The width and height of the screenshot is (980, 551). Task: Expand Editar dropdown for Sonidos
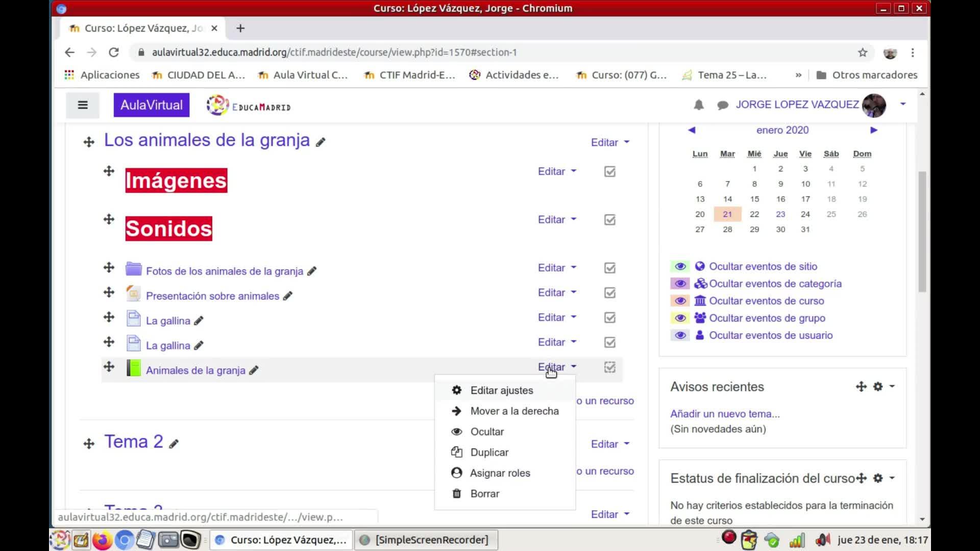point(557,220)
